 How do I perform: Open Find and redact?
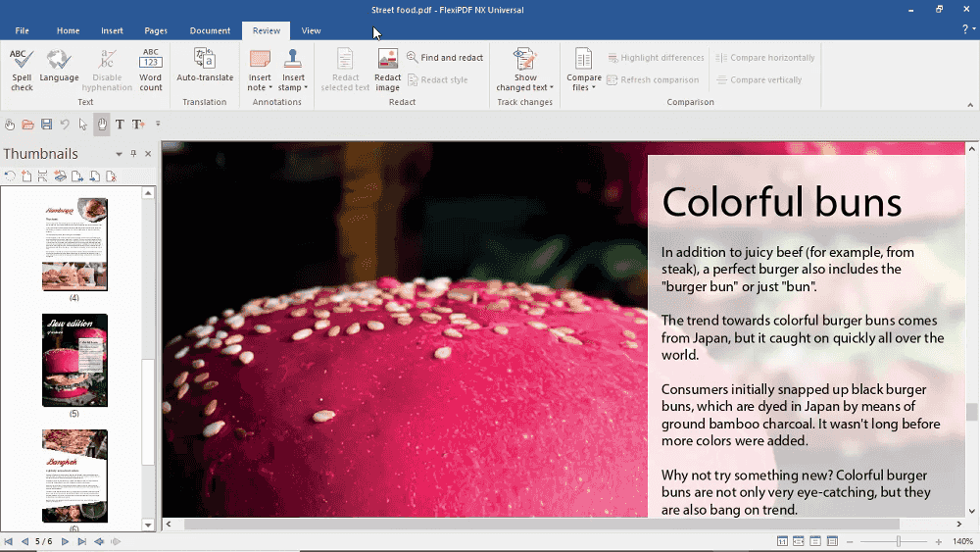(445, 58)
